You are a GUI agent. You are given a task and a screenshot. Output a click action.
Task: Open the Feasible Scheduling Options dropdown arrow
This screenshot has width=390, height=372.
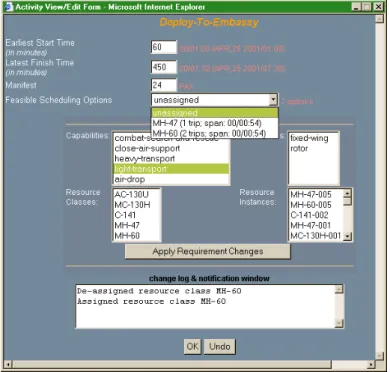[x=273, y=99]
